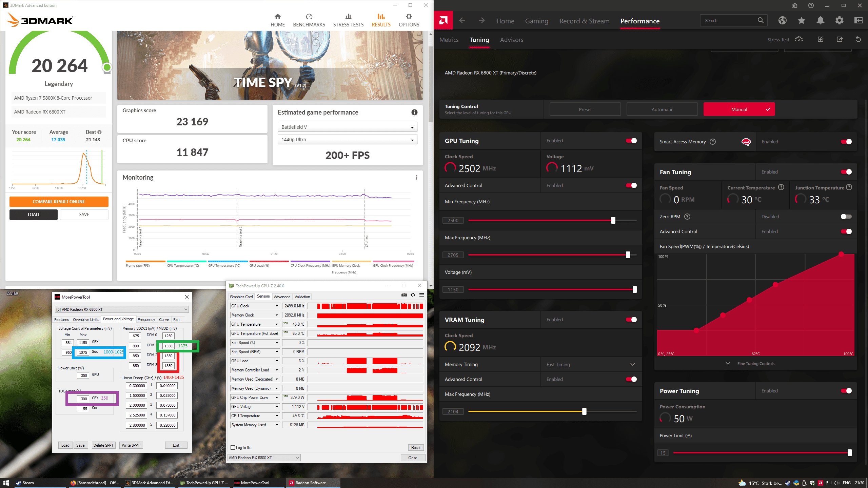Click the AMD Radeon notifications bell icon
The image size is (868, 488).
(820, 21)
